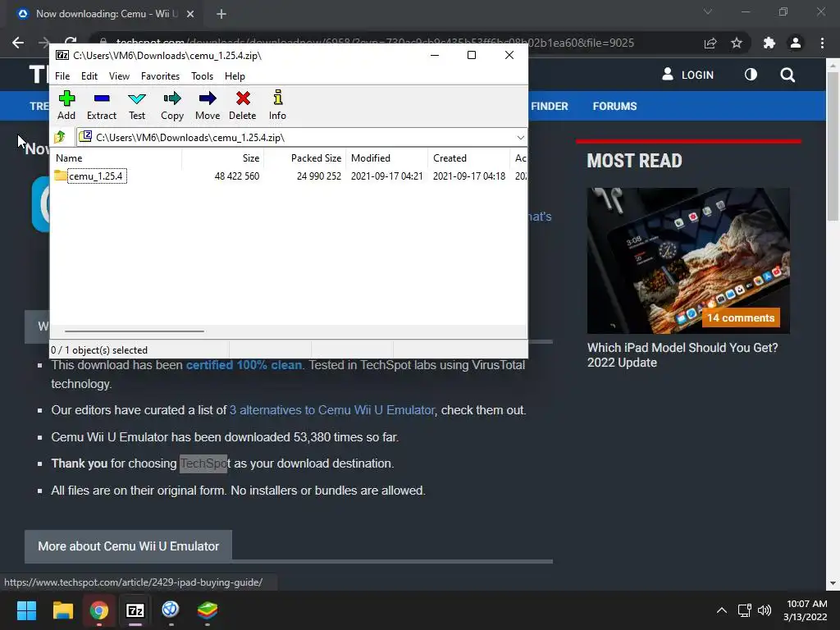This screenshot has height=630, width=840.
Task: Click the 7-Zip app icon in title bar
Action: (62, 55)
